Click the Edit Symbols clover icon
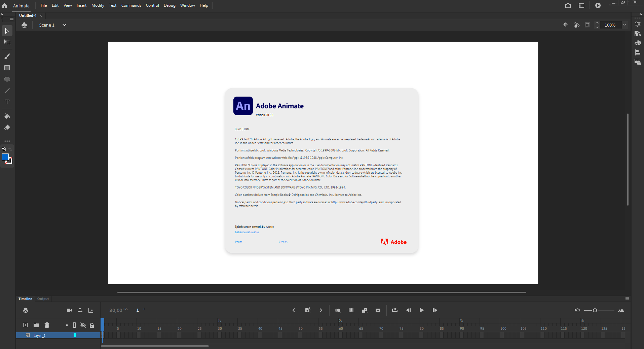644x349 pixels. pyautogui.click(x=24, y=25)
